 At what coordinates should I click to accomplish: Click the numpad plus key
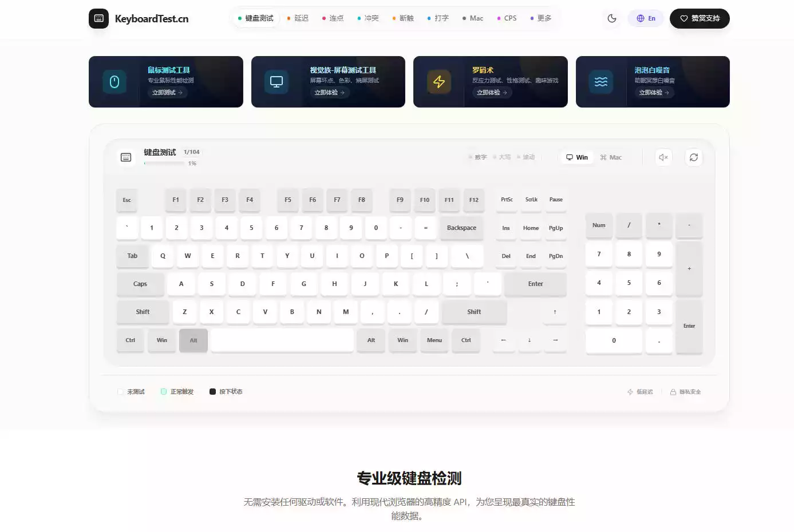tap(689, 269)
